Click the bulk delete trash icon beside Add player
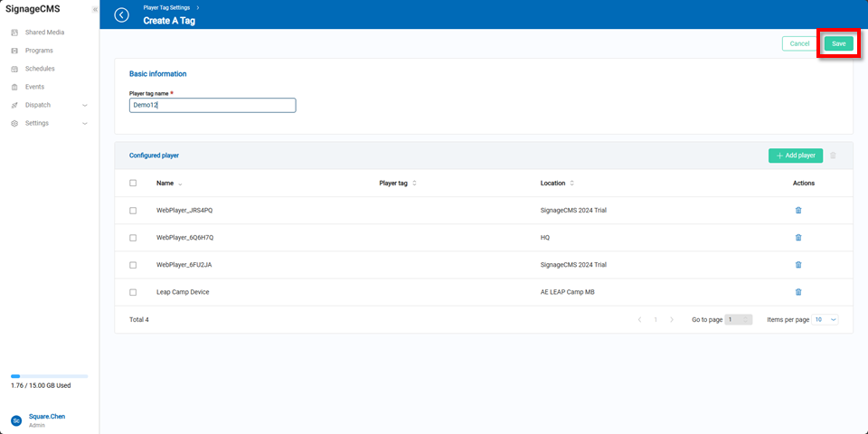The image size is (868, 434). tap(833, 156)
